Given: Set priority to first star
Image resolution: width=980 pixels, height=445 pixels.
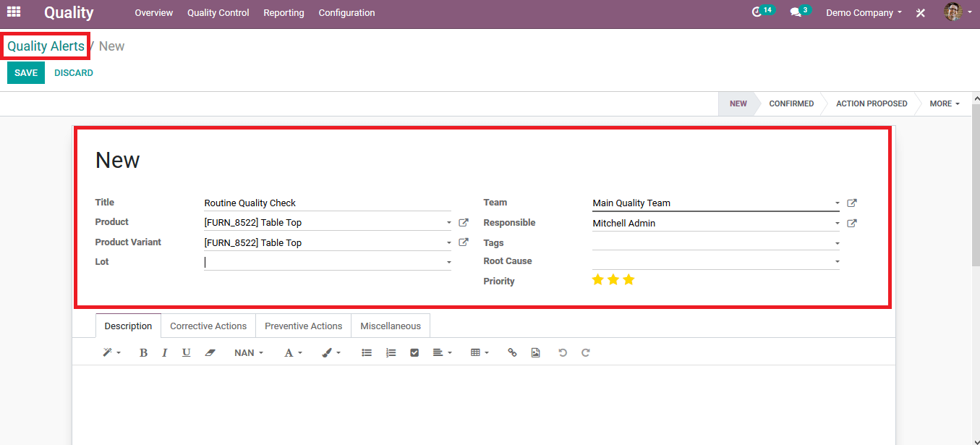Looking at the screenshot, I should click(x=598, y=279).
